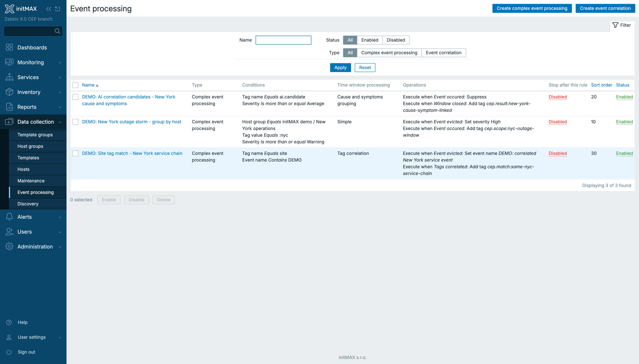Click the Monitoring screen icon
639x364 pixels.
[x=9, y=62]
